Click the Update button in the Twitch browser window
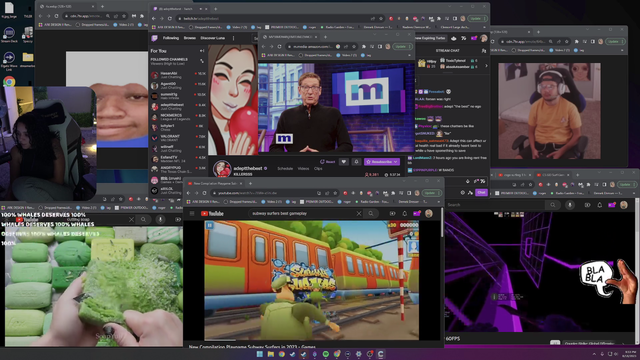This screenshot has width=640, height=360. [477, 19]
